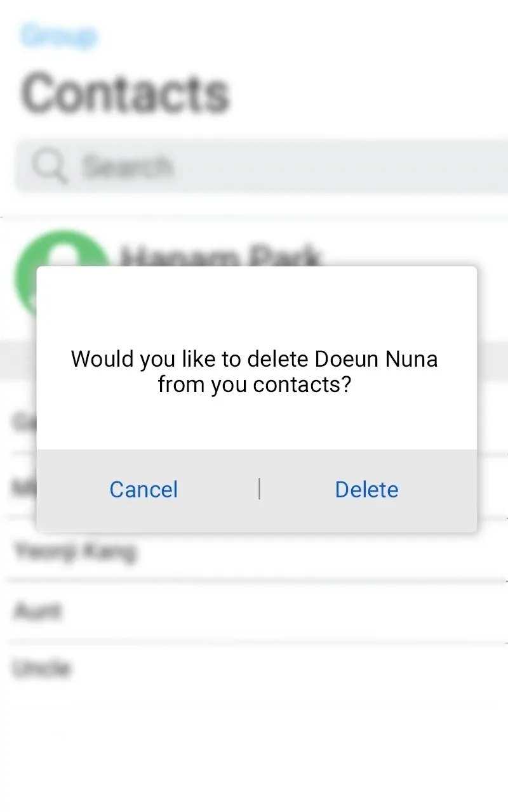Open the Uncle contact entry
This screenshot has width=508, height=812.
coord(41,668)
